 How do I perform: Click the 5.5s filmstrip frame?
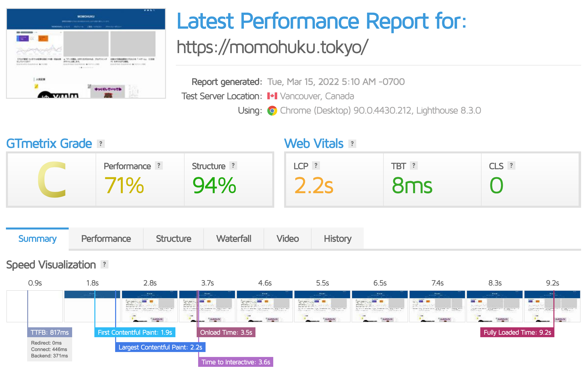tap(322, 306)
